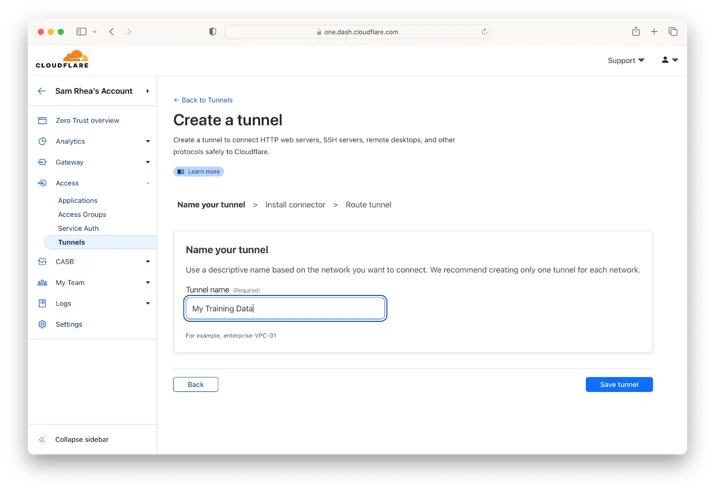
Task: Click the Settings gear icon in sidebar
Action: tap(42, 324)
